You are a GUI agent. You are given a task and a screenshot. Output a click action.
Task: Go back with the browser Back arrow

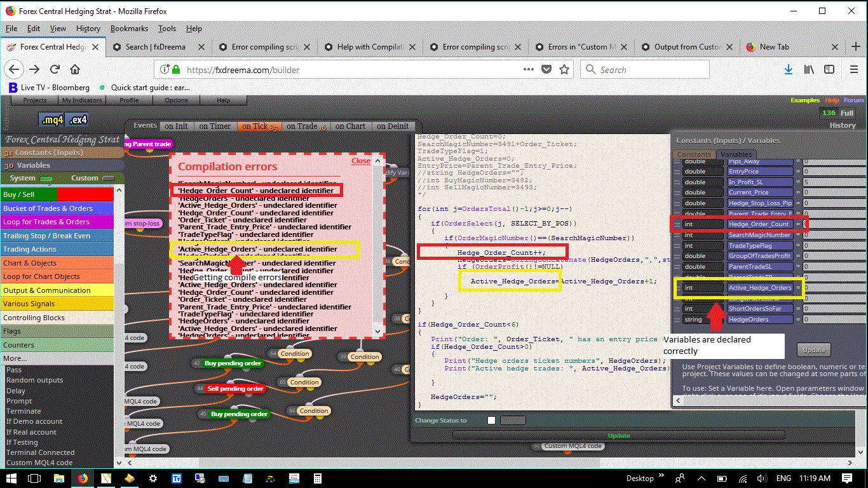pyautogui.click(x=15, y=69)
